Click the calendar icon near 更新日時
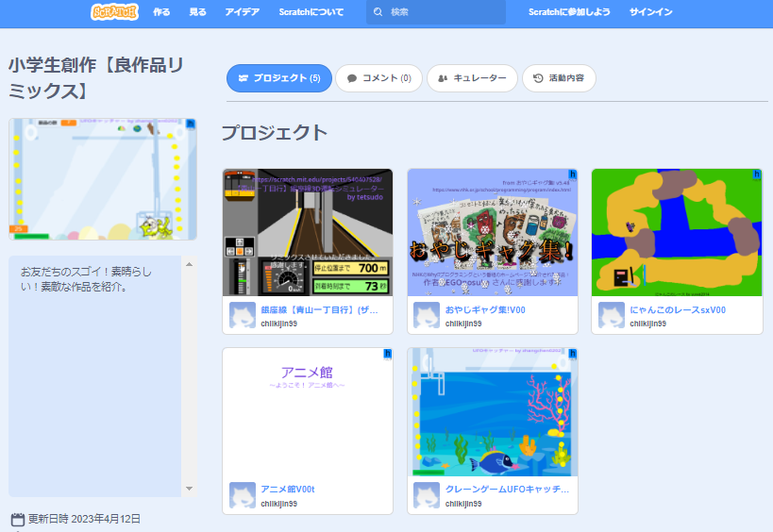This screenshot has width=773, height=532. [x=17, y=520]
